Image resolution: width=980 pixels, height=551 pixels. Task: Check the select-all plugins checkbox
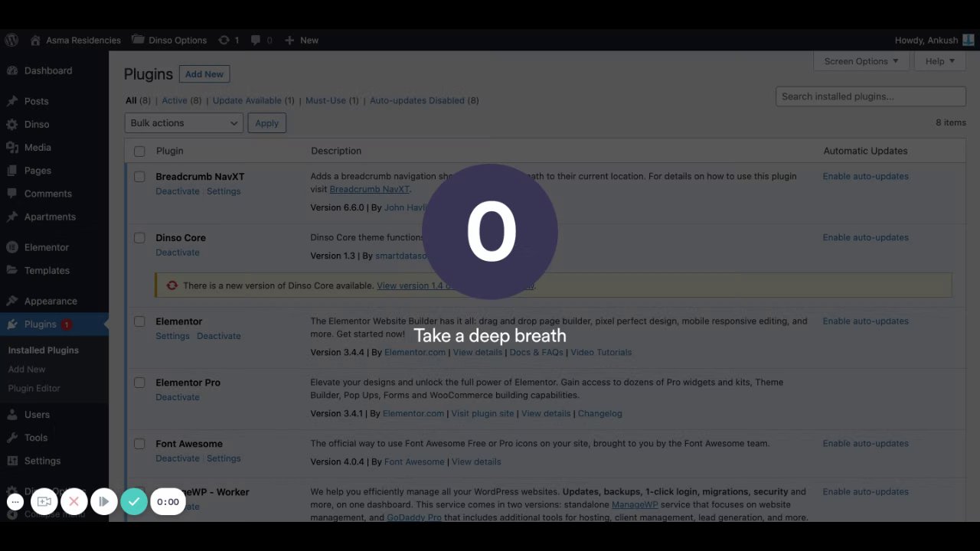[139, 152]
